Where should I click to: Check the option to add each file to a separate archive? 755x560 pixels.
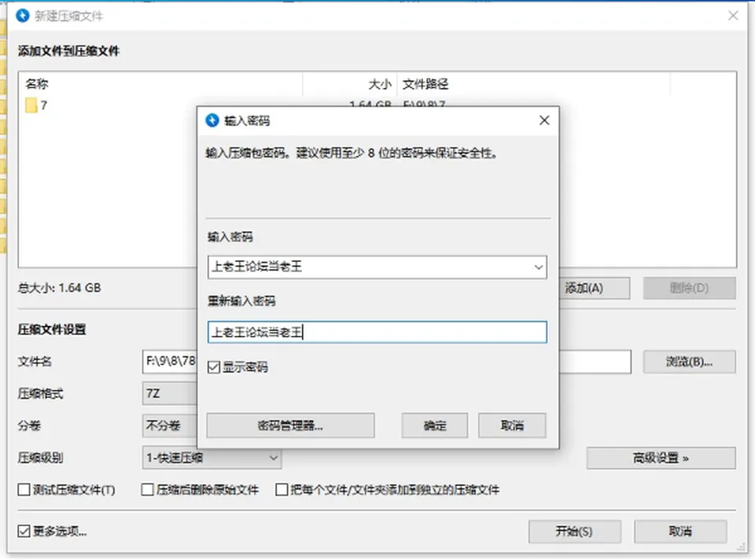click(282, 490)
